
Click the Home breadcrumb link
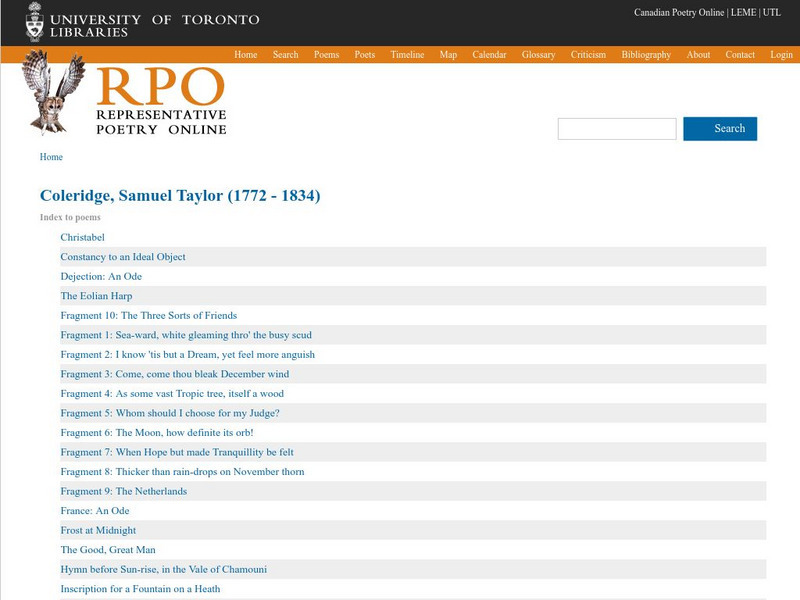pos(51,157)
